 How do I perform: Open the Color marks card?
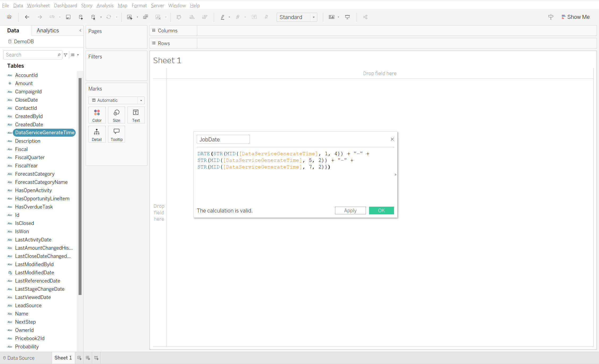[97, 115]
